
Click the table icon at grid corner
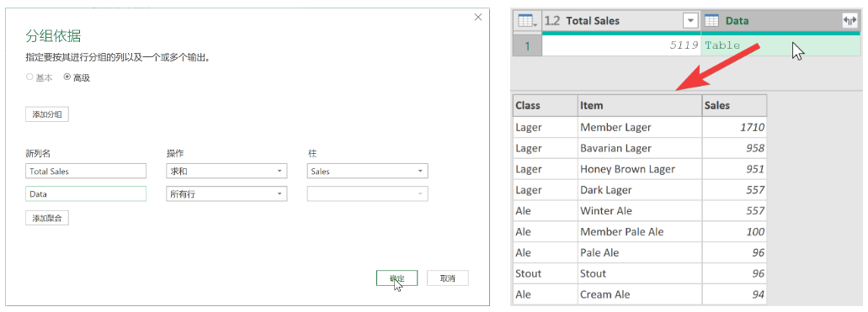pos(526,21)
